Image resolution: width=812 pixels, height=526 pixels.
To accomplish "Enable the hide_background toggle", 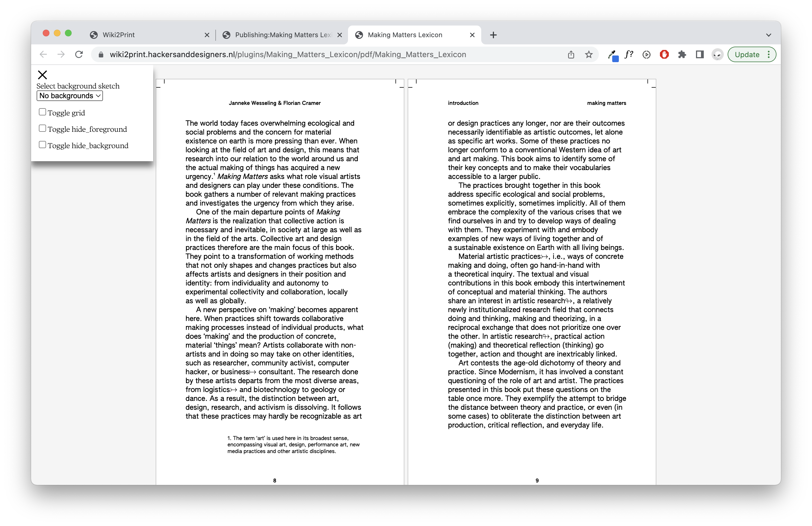I will (42, 145).
